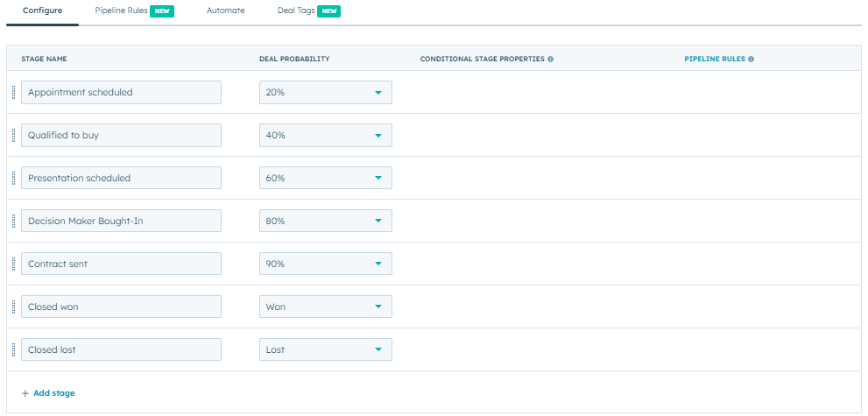
Task: Click drag handle beside Decision Maker Bought-In
Action: (14, 221)
